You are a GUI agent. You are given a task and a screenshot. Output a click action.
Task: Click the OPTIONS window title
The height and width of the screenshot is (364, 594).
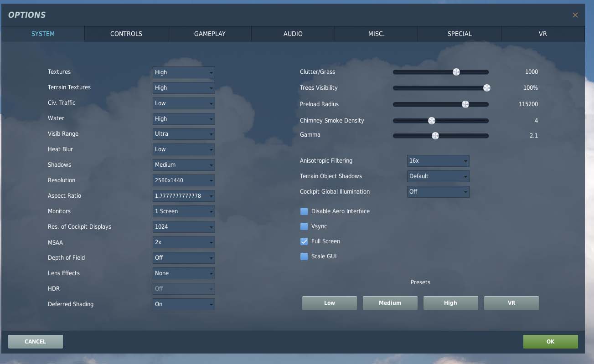[27, 15]
